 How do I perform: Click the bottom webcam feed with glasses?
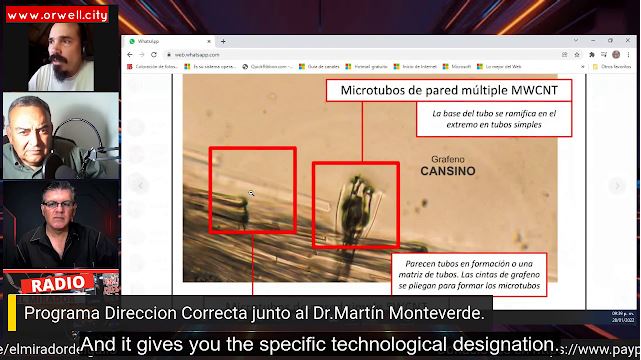[x=61, y=224]
